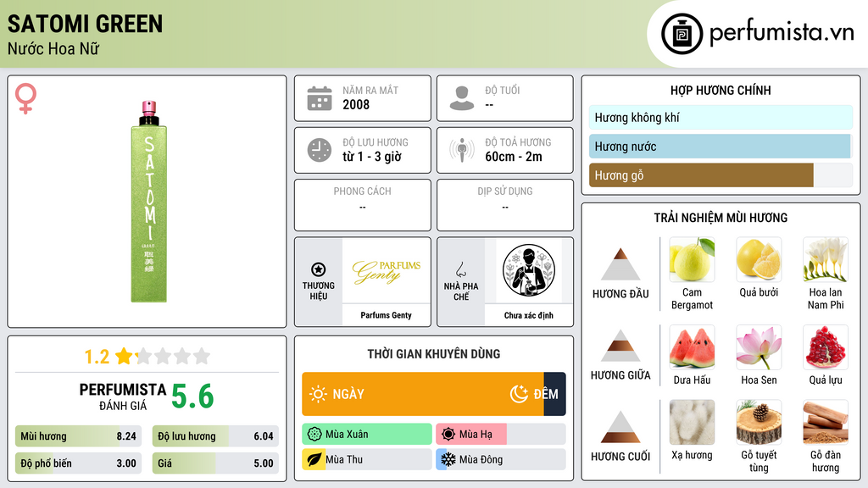Click the orange Ngày daytime bar

point(423,394)
